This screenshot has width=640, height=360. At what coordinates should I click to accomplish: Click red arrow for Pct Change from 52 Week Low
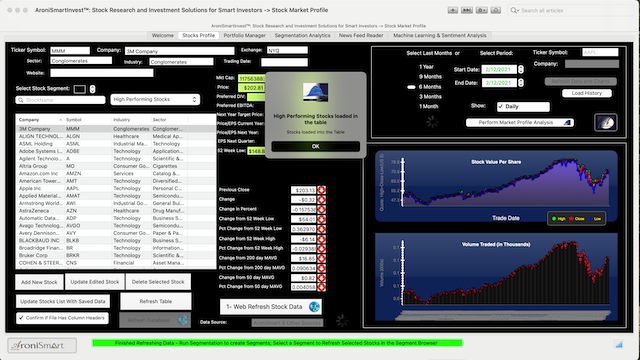pyautogui.click(x=322, y=229)
